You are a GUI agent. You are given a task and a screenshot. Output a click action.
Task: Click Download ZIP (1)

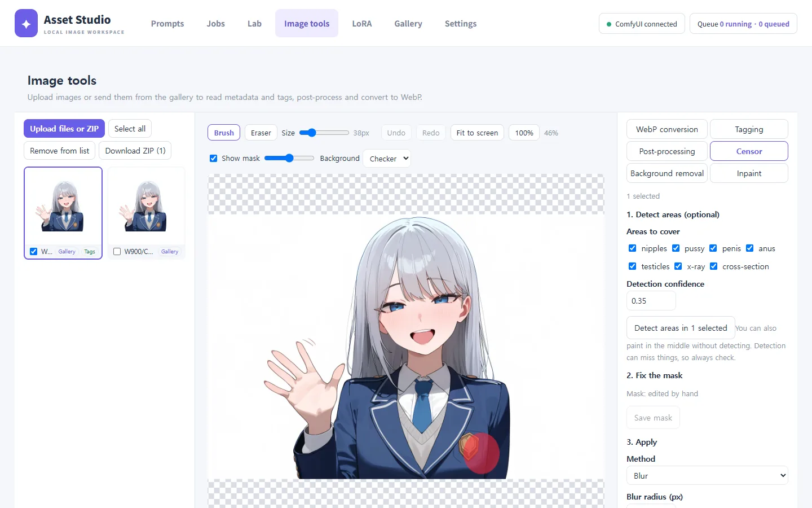pyautogui.click(x=135, y=151)
